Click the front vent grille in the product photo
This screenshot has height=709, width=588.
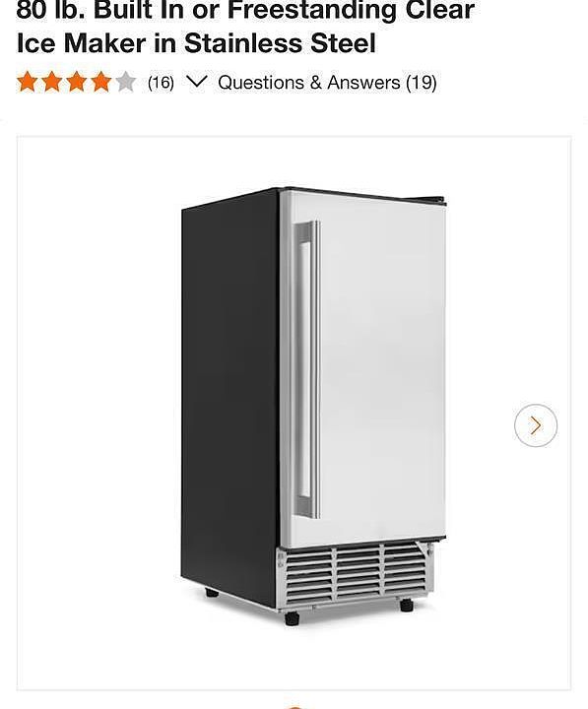pyautogui.click(x=355, y=575)
